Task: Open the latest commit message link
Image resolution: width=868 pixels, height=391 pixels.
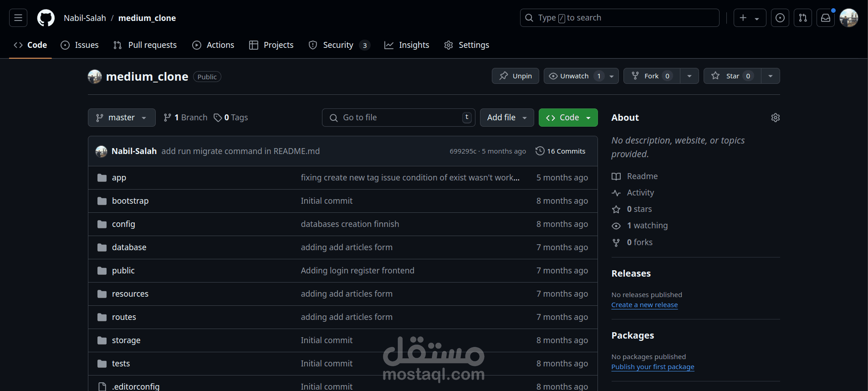Action: click(240, 151)
